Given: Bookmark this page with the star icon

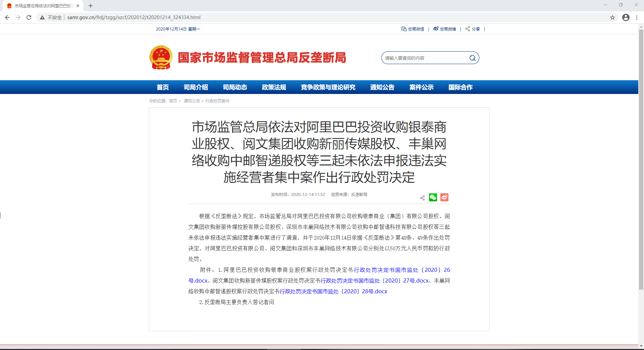Looking at the screenshot, I should (x=612, y=17).
